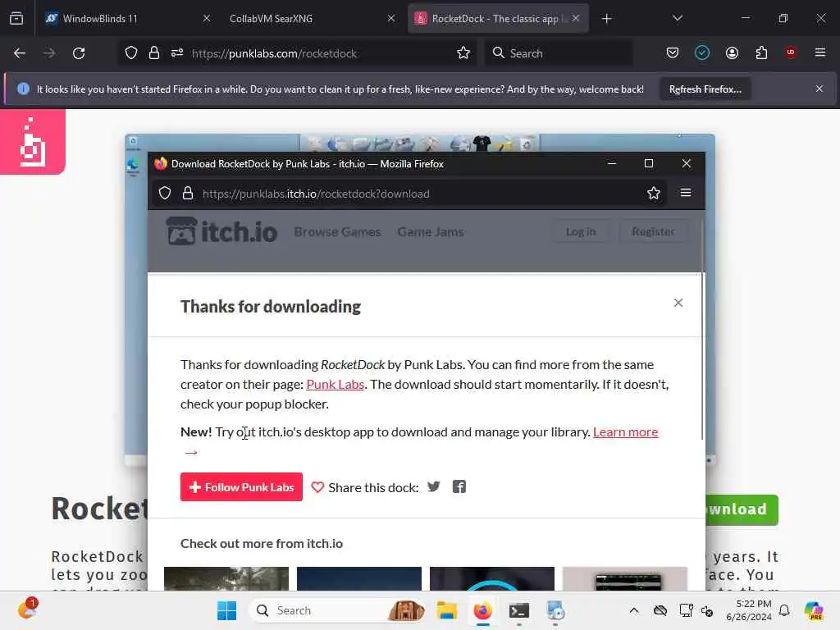Viewport: 840px width, 630px height.
Task: Click the Follow Punk Labs button
Action: pos(242,487)
